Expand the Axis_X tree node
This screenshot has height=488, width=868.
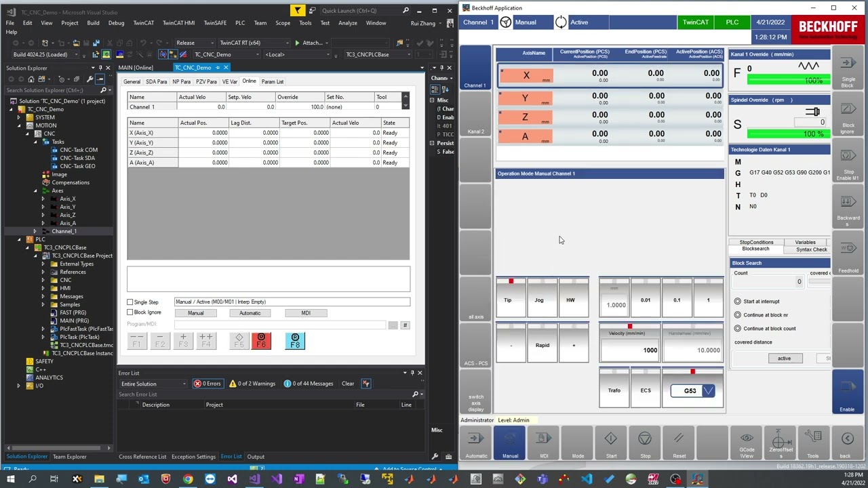tap(43, 199)
